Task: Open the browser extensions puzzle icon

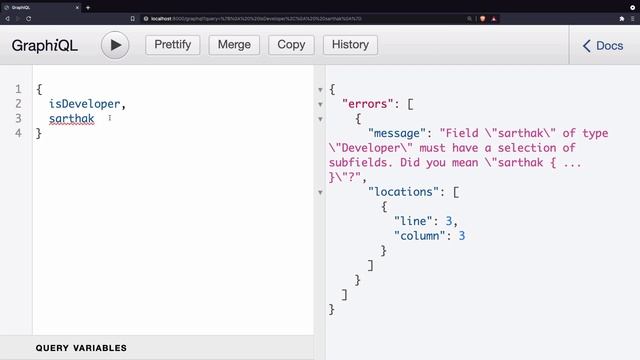Action: click(x=622, y=19)
